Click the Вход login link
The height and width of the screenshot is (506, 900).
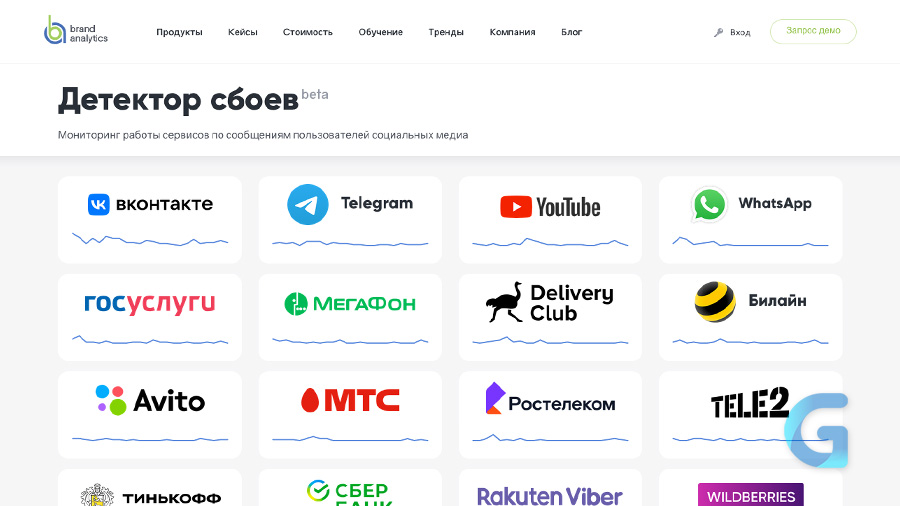tap(732, 32)
